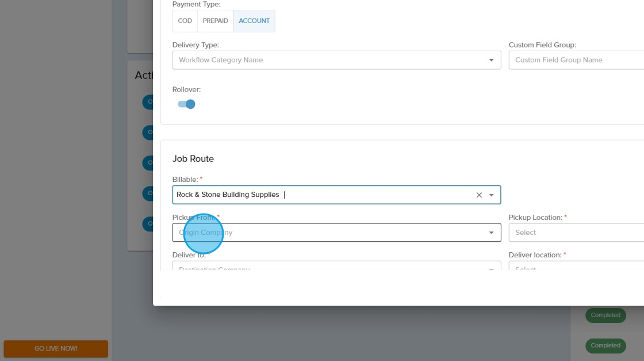The height and width of the screenshot is (361, 644).
Task: Focus the Custom Field Group Name field
Action: (x=575, y=60)
